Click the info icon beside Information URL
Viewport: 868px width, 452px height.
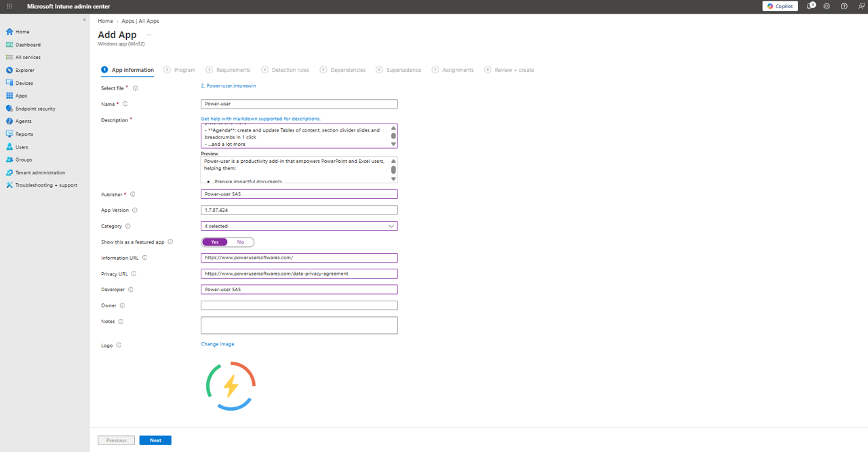click(x=145, y=258)
